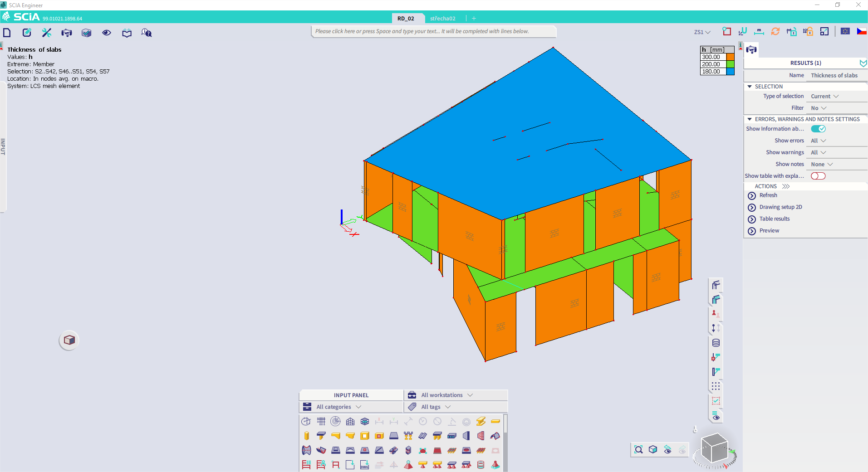Click the command line text input

tap(433, 31)
